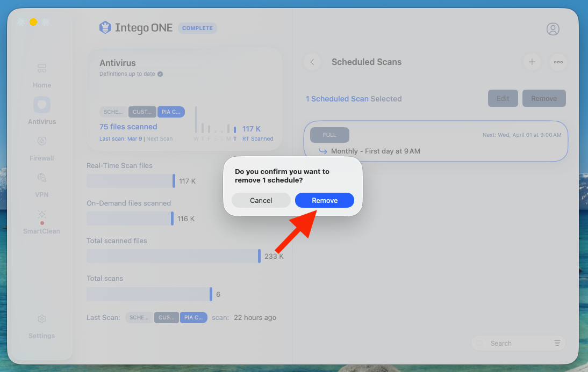Select the SCHE... tab in Antivirus card

tap(113, 112)
